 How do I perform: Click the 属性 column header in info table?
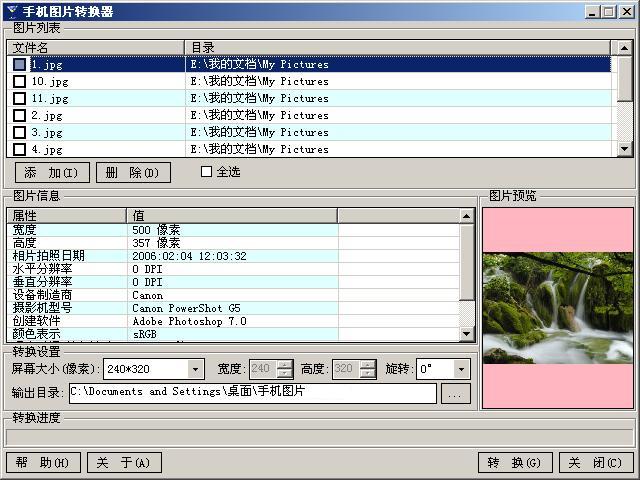67,215
